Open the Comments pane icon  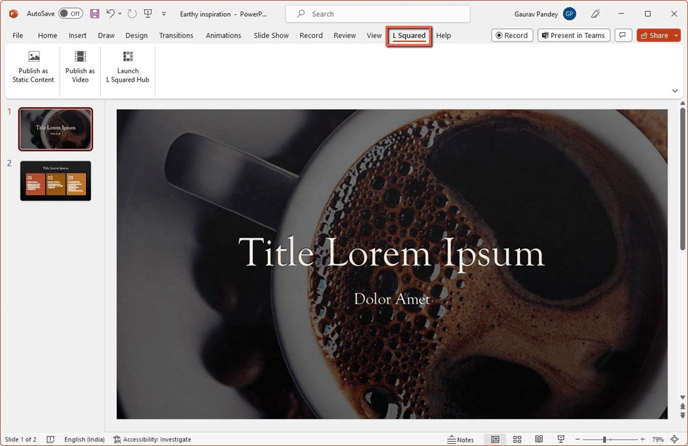point(623,36)
